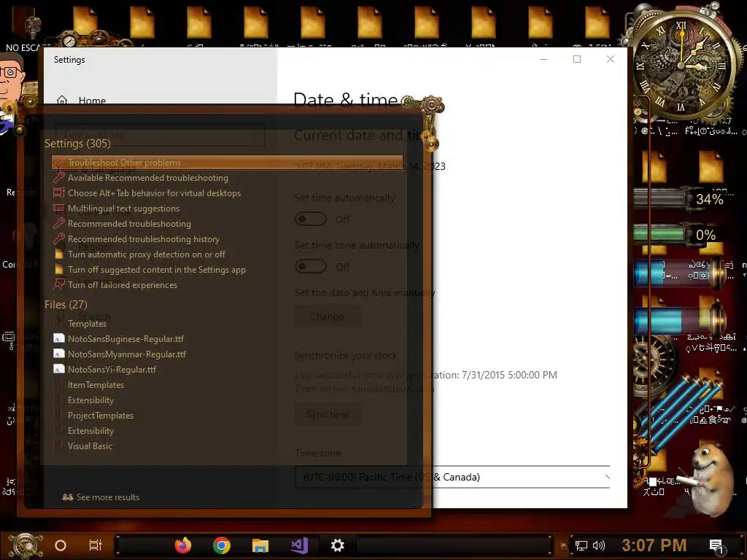Open Troubleshoot Other problems result
The height and width of the screenshot is (560, 747).
tap(228, 163)
